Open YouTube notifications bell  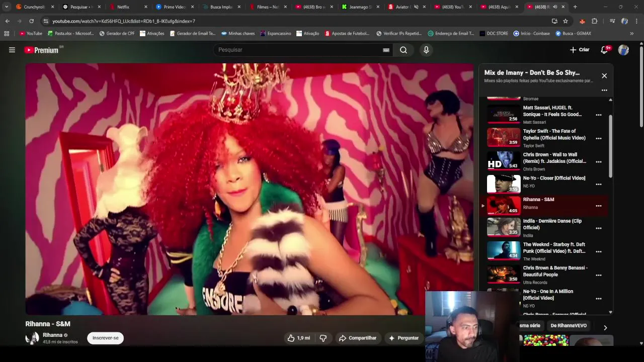(605, 50)
